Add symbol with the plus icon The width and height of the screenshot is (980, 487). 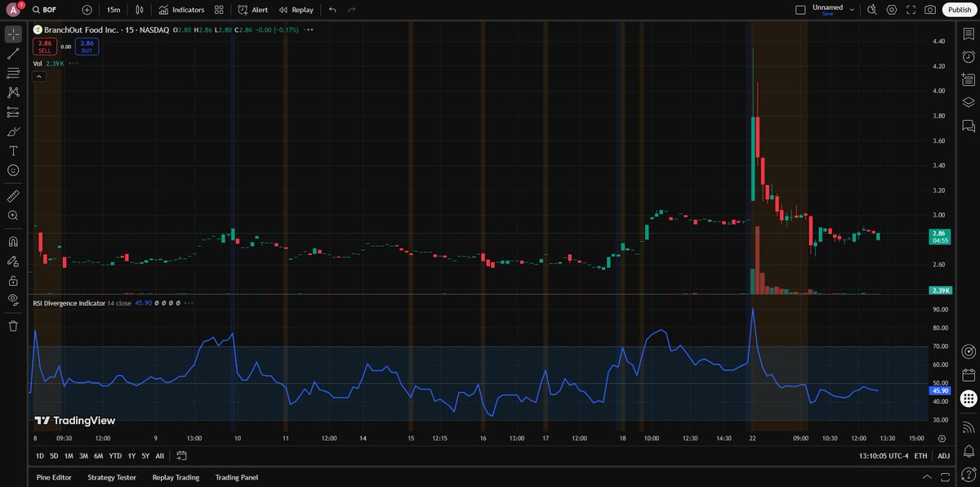tap(87, 10)
